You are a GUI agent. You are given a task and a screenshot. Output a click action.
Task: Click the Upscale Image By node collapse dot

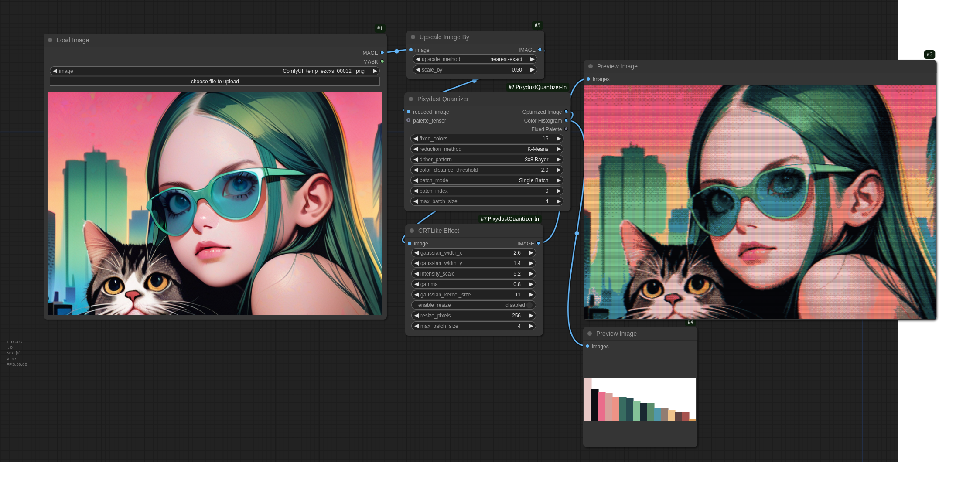tap(413, 37)
